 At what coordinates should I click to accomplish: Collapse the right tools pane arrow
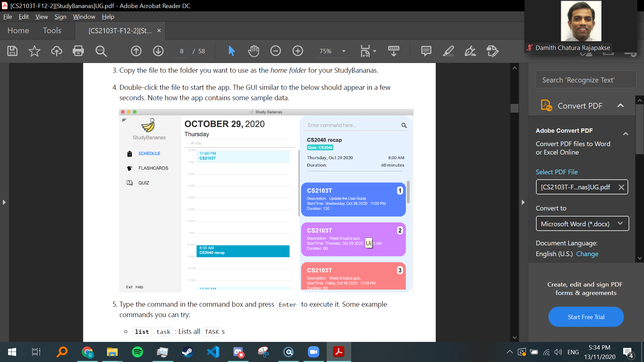coord(523,202)
